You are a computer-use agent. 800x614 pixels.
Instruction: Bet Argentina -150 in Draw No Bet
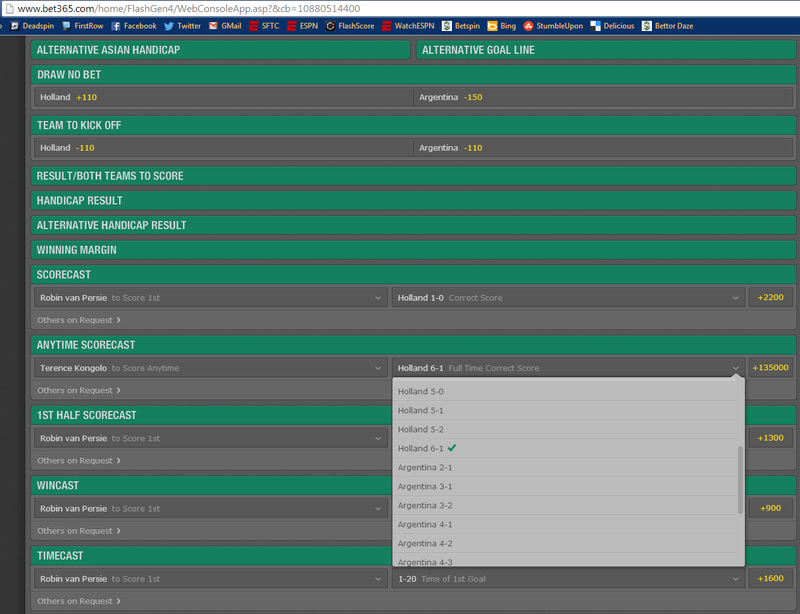[603, 97]
